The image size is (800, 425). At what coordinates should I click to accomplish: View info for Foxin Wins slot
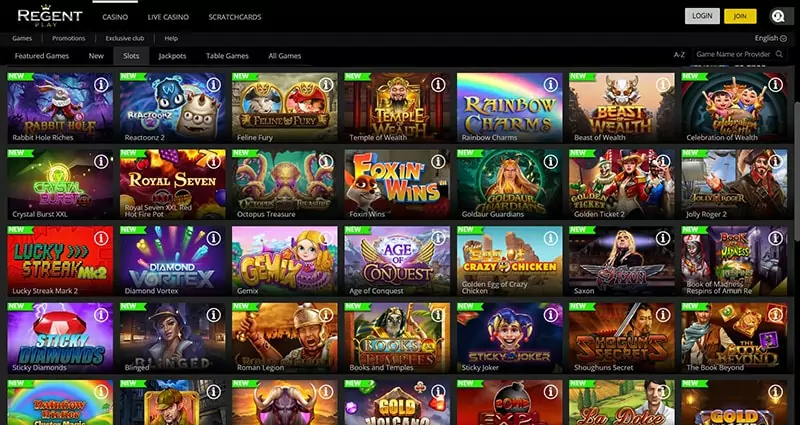pos(438,162)
